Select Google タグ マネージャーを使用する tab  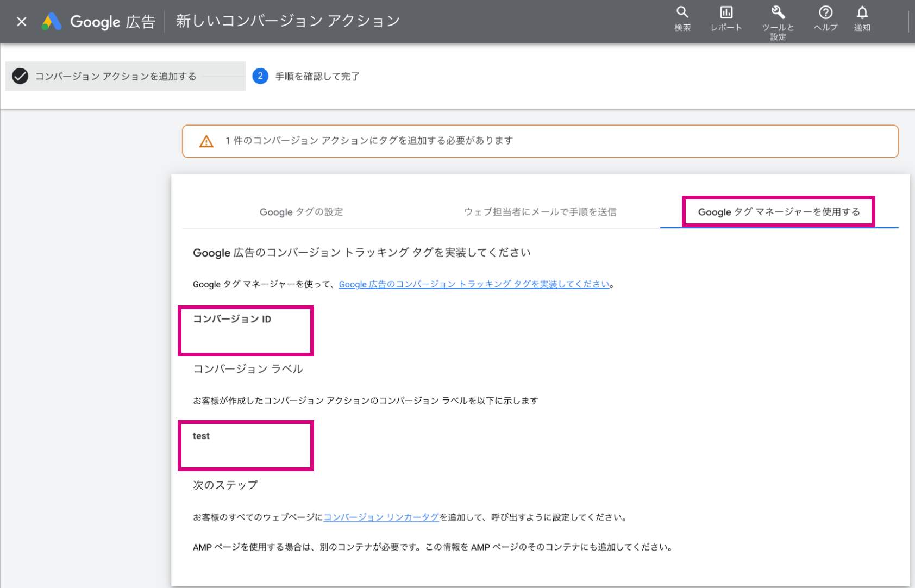(x=779, y=212)
